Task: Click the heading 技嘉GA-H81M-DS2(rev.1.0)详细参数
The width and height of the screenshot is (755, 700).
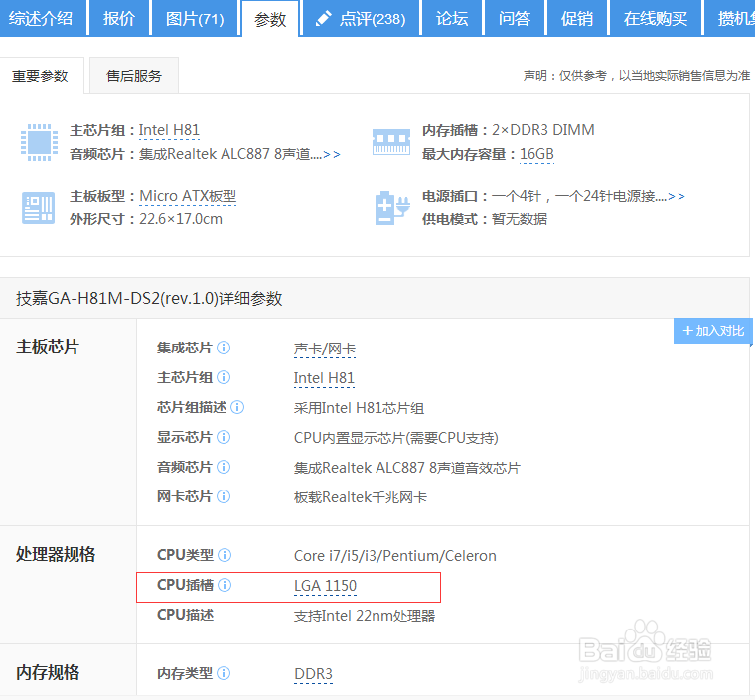Action: coord(149,298)
